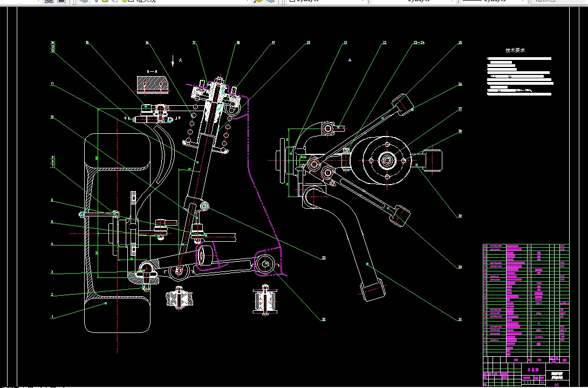Image resolution: width=588 pixels, height=388 pixels.
Task: Select the bushing detail below balloon 33's leader
Action: coord(265,300)
